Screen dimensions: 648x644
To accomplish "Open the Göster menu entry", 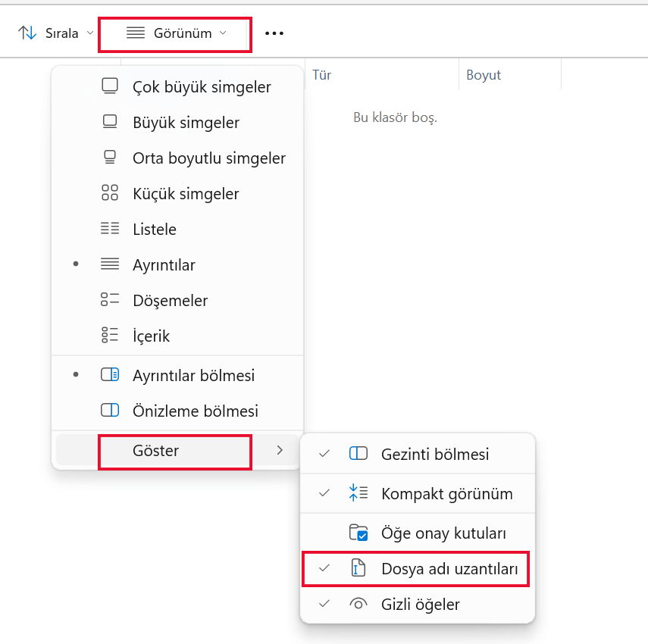I will point(177,450).
